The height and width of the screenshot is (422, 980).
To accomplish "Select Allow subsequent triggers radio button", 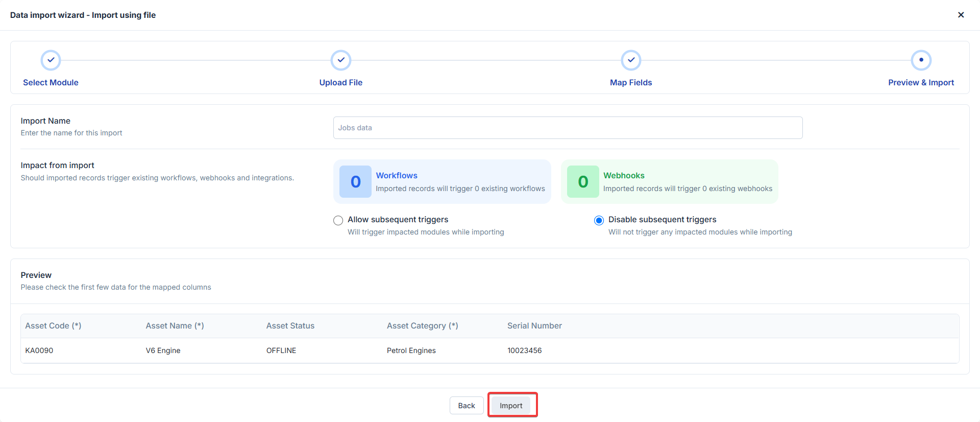I will [x=338, y=220].
